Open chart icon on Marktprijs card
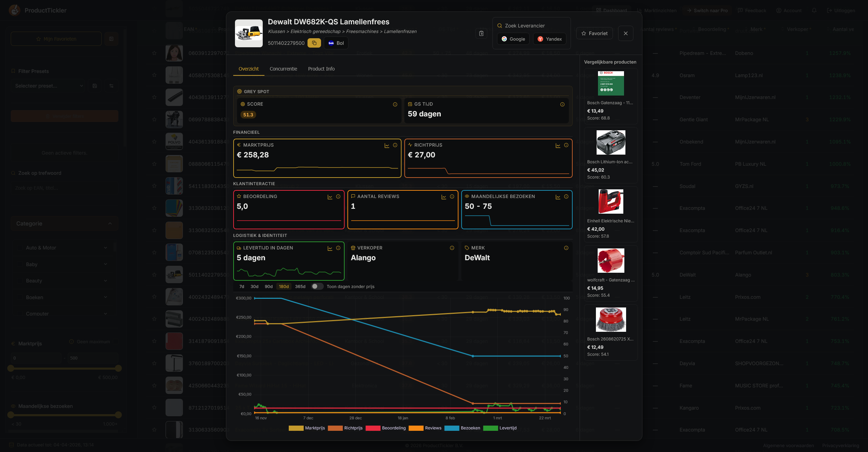Screen dimensions: 868x452 click(387, 146)
